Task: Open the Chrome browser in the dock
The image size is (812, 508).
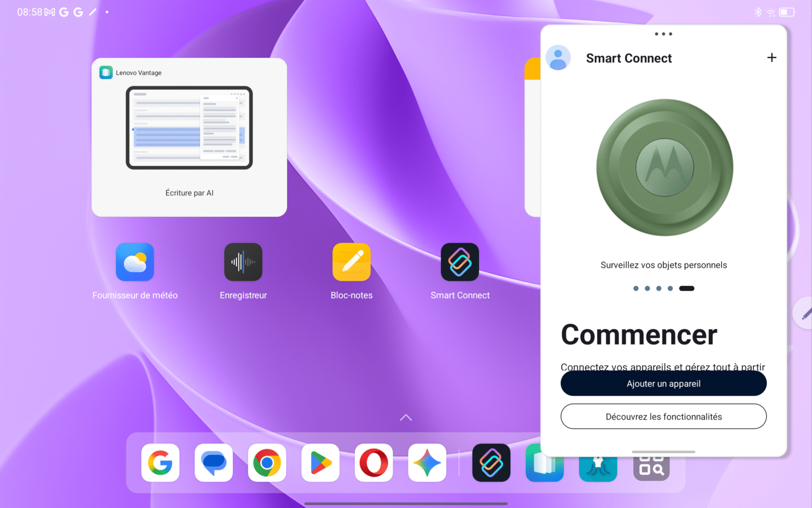Action: 267,463
